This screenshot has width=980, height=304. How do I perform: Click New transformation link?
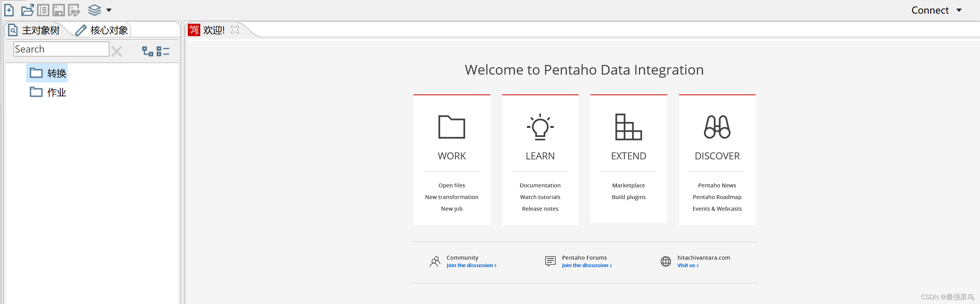click(451, 197)
